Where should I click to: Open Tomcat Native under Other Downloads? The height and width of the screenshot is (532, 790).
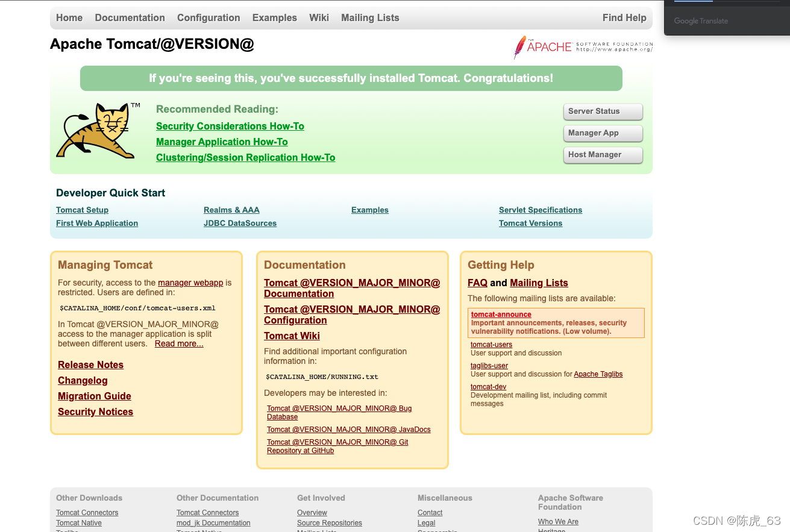79,523
